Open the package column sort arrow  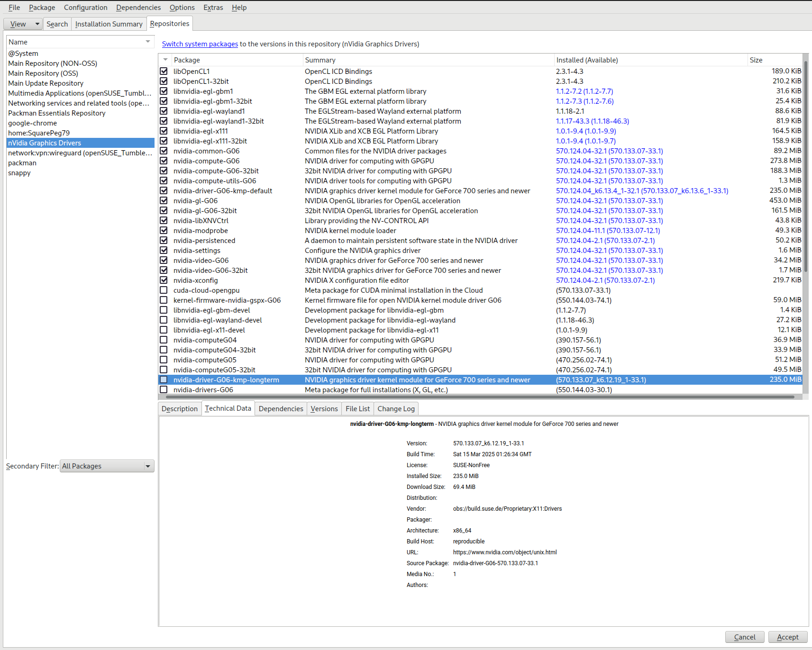click(164, 60)
